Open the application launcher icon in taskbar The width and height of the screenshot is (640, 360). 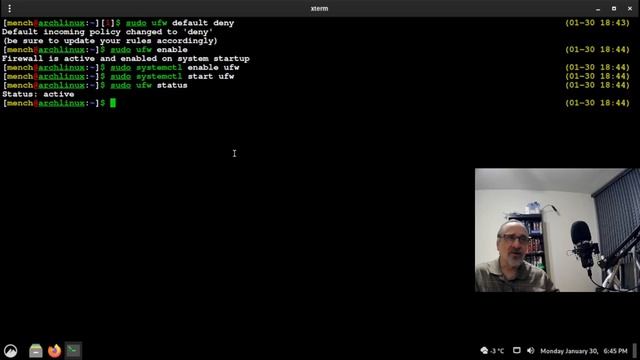pos(11,351)
